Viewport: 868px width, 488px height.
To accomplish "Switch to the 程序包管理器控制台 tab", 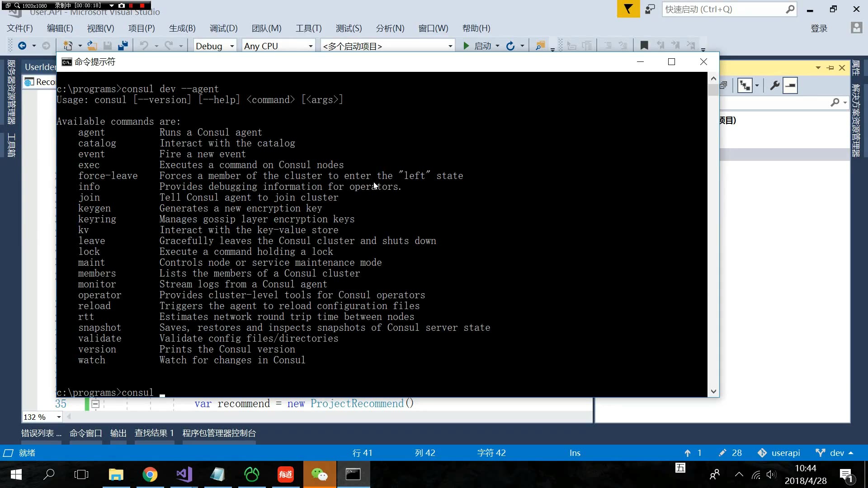I will point(219,433).
